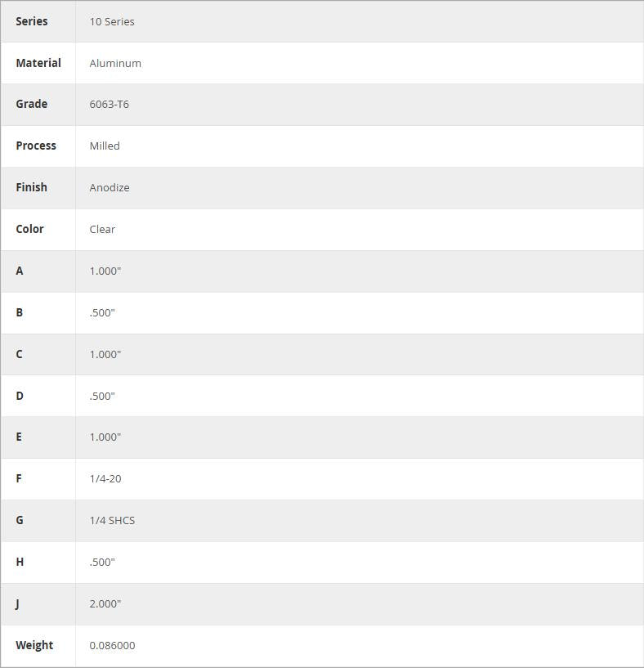Image resolution: width=644 pixels, height=668 pixels.
Task: Click the "Finish" row label
Action: [32, 187]
